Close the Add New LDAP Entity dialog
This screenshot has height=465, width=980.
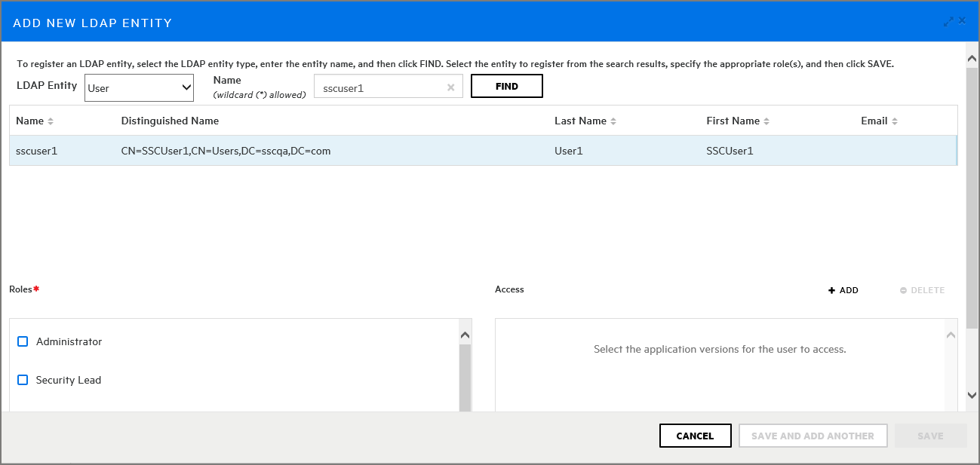tap(962, 21)
